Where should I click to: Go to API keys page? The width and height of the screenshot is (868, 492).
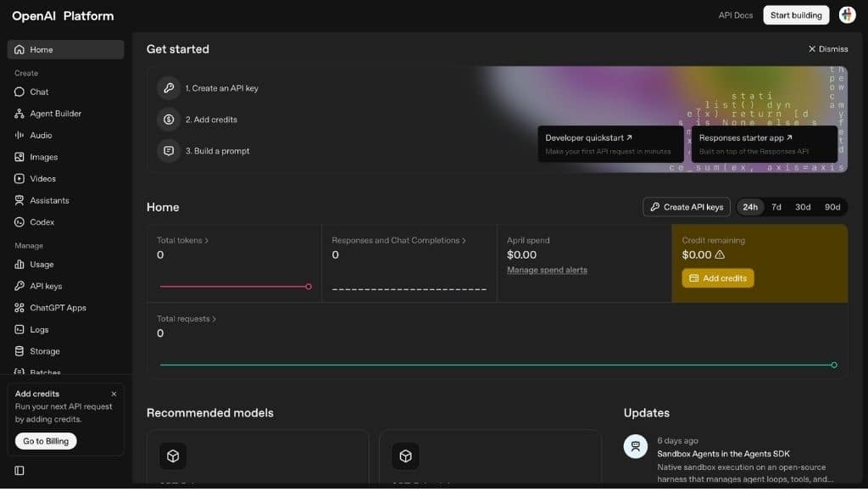[x=65, y=286]
